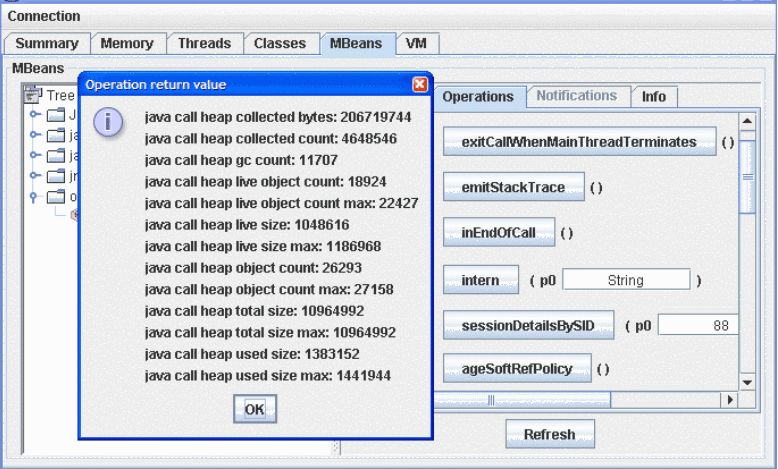The width and height of the screenshot is (778, 469).
Task: Collapse the fifth expanded tree node
Action: click(x=34, y=197)
